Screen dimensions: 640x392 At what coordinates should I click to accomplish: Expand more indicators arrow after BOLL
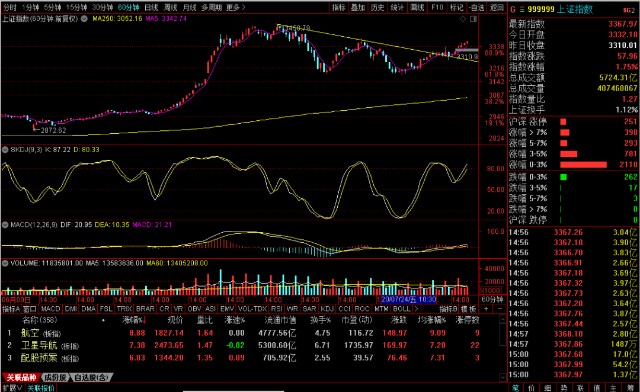(x=416, y=309)
